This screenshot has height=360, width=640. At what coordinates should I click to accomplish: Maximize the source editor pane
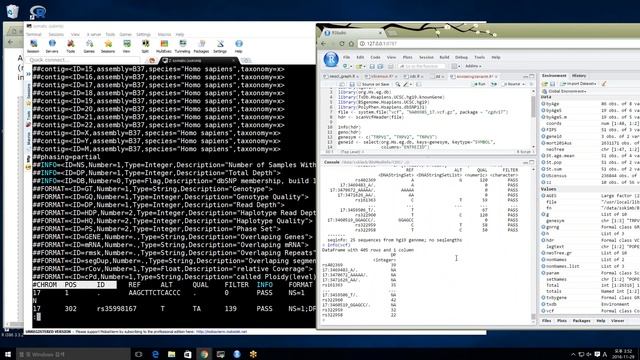(x=532, y=76)
